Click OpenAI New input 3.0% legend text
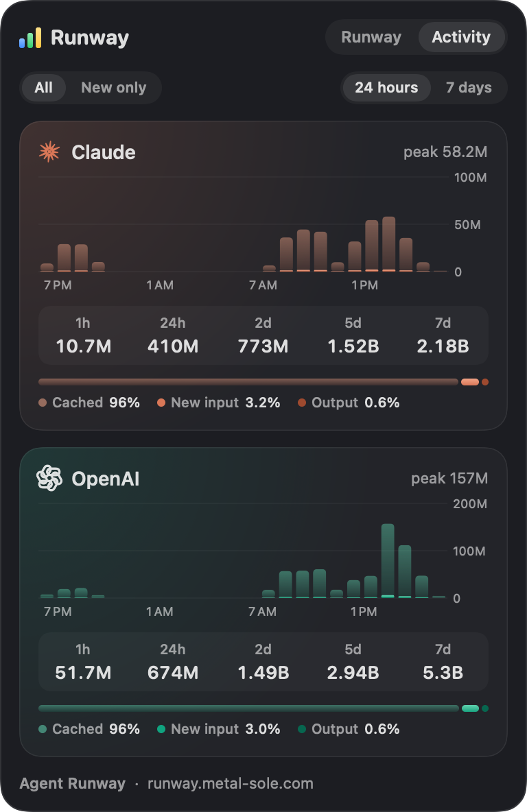This screenshot has width=527, height=812. tap(225, 728)
